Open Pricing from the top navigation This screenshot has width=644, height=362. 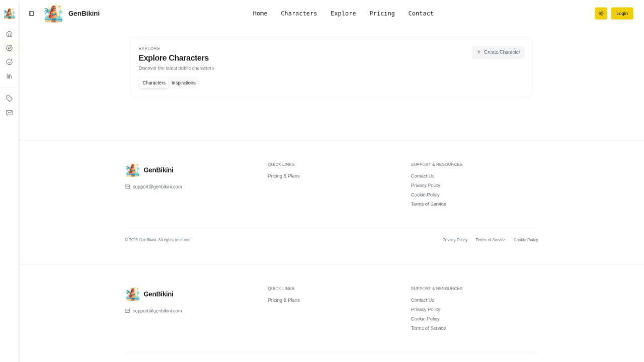pyautogui.click(x=382, y=14)
